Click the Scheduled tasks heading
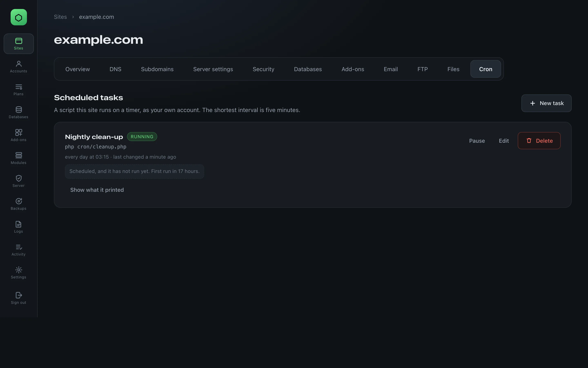 (88, 98)
